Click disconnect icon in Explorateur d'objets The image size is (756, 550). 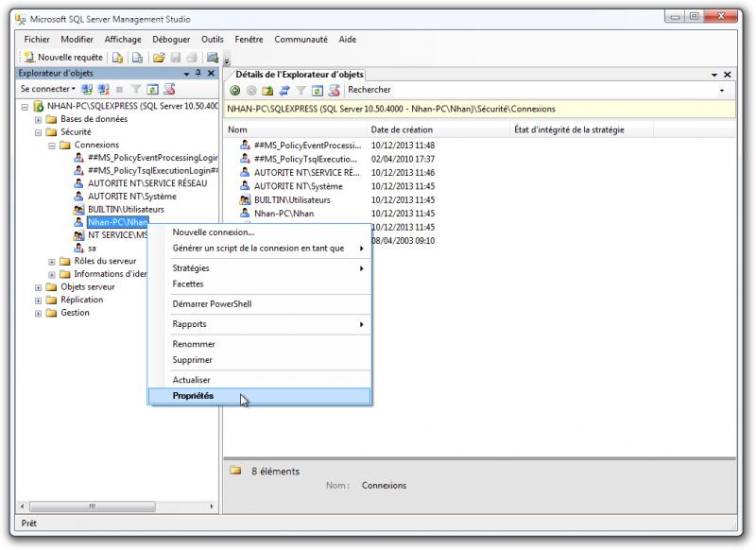[x=103, y=89]
